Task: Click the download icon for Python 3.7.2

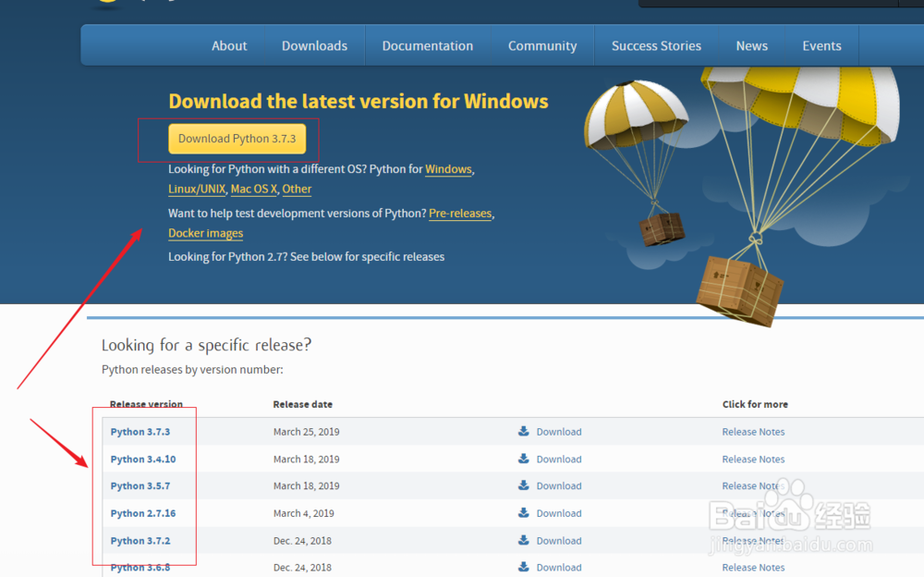Action: coord(523,540)
